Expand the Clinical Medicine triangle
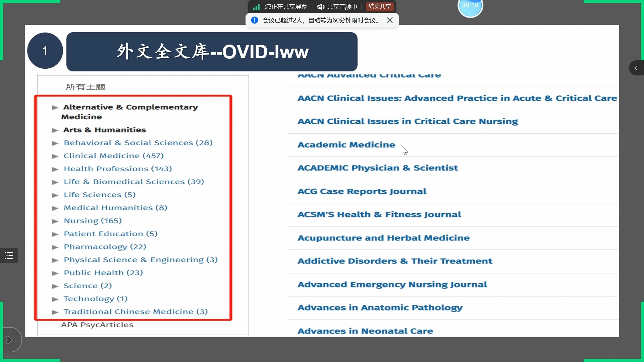 click(55, 156)
